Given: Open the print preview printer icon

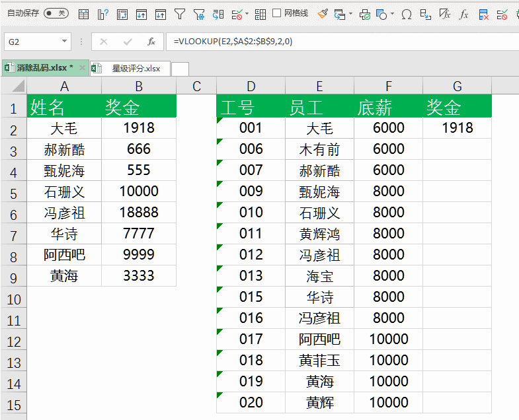Looking at the screenshot, I should [365, 15].
